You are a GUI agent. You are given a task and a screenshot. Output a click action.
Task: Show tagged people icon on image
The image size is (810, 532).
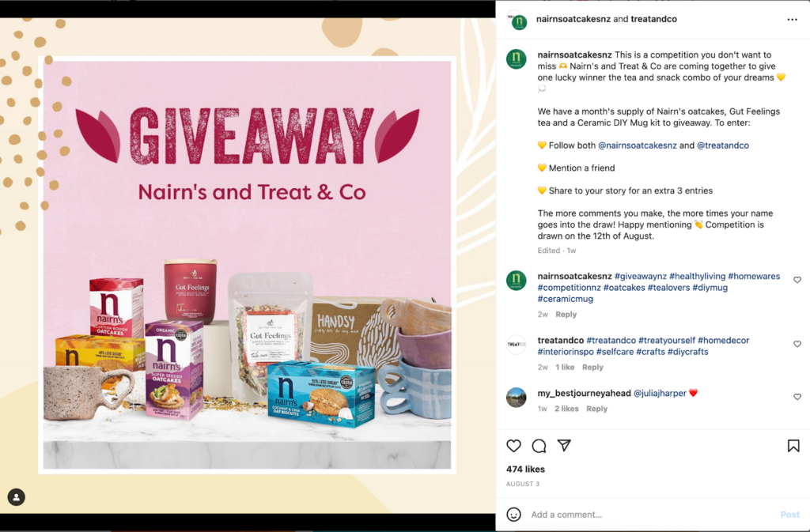coord(16,497)
